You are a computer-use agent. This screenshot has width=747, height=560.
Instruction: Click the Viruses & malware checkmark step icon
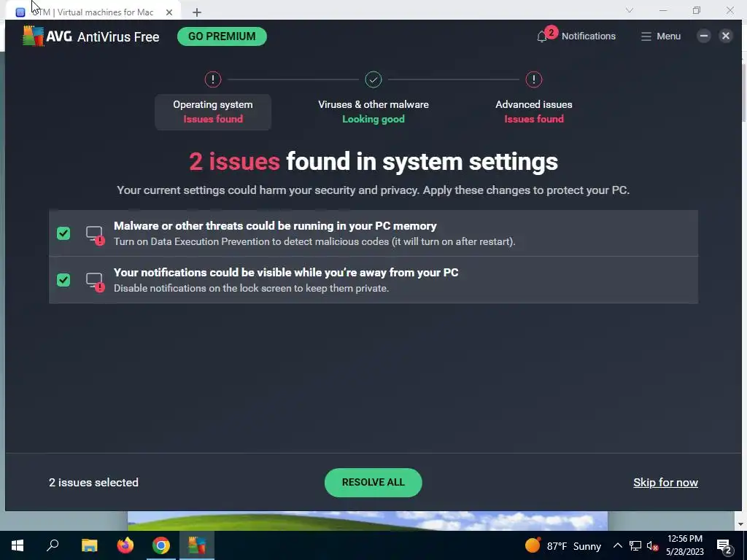coord(373,79)
